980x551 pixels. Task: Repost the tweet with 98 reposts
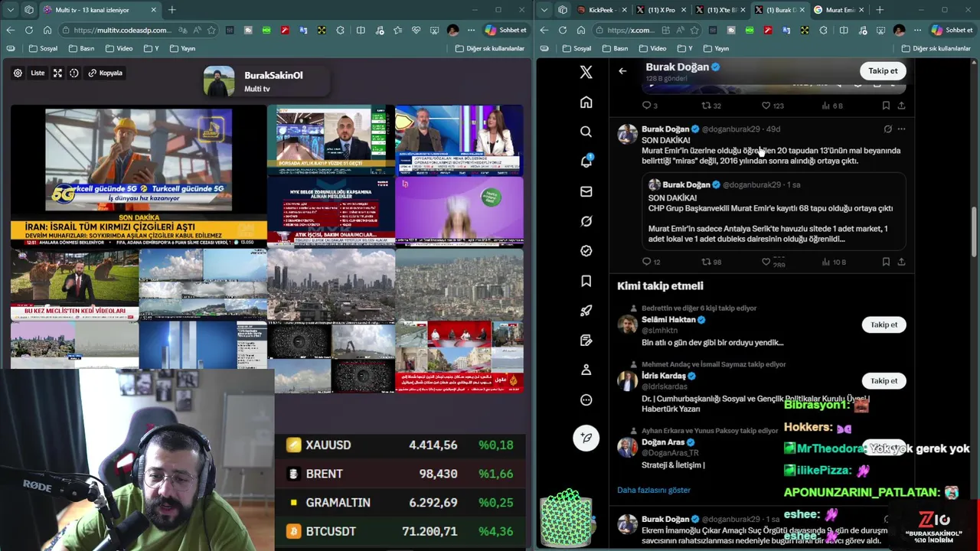(x=711, y=262)
